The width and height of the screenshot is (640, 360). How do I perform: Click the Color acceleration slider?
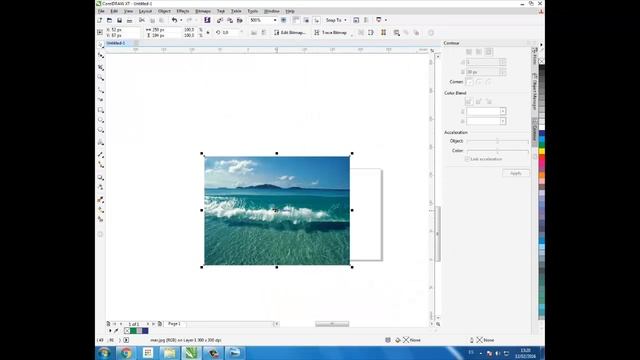498,151
